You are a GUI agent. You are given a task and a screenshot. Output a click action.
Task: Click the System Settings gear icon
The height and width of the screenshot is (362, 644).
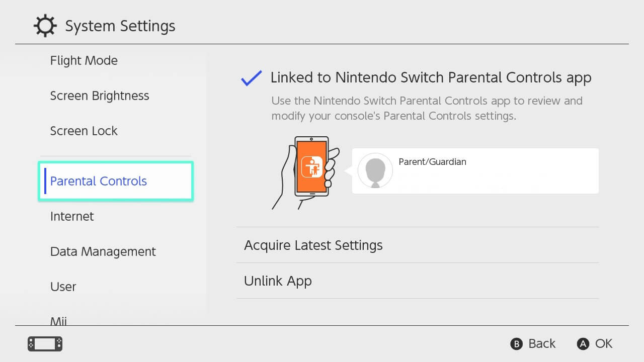coord(45,26)
